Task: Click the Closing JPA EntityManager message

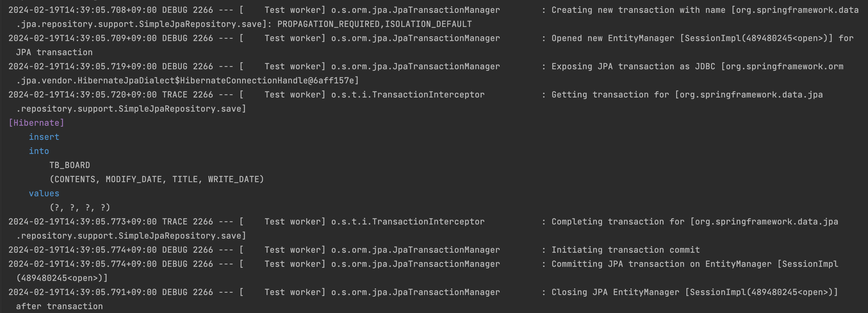Action: 615,292
